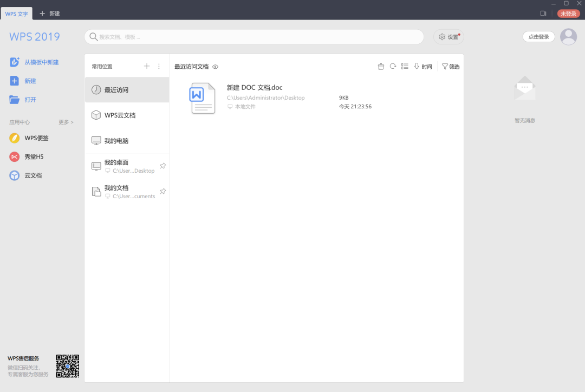Select 最近访问 location
This screenshot has width=585, height=392.
coord(127,90)
